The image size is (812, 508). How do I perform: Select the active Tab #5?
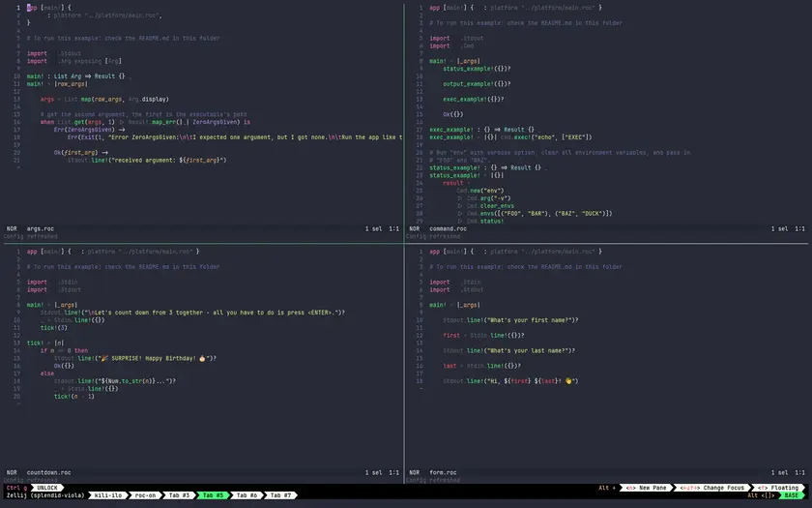[213, 495]
